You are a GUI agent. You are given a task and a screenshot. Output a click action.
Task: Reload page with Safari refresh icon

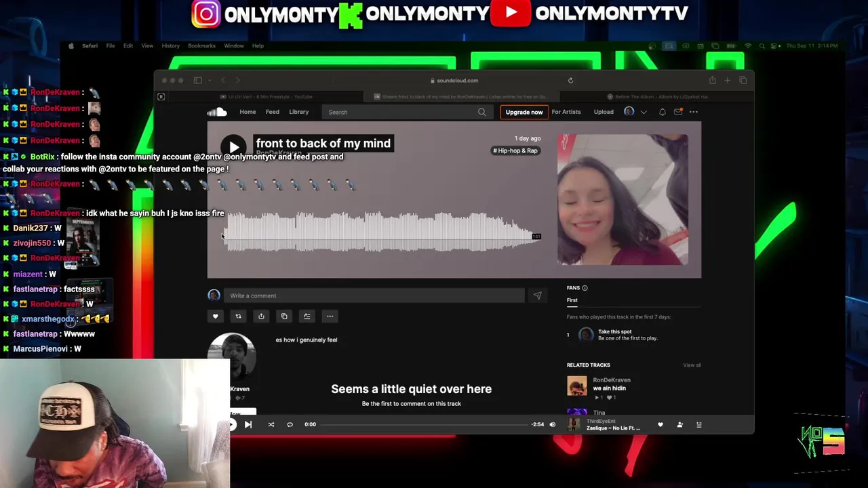coord(570,80)
